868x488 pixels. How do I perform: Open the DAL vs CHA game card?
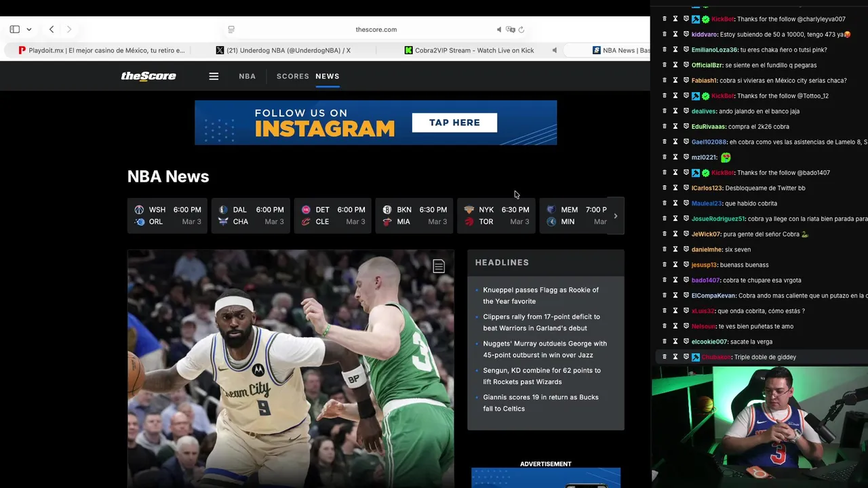tap(250, 216)
